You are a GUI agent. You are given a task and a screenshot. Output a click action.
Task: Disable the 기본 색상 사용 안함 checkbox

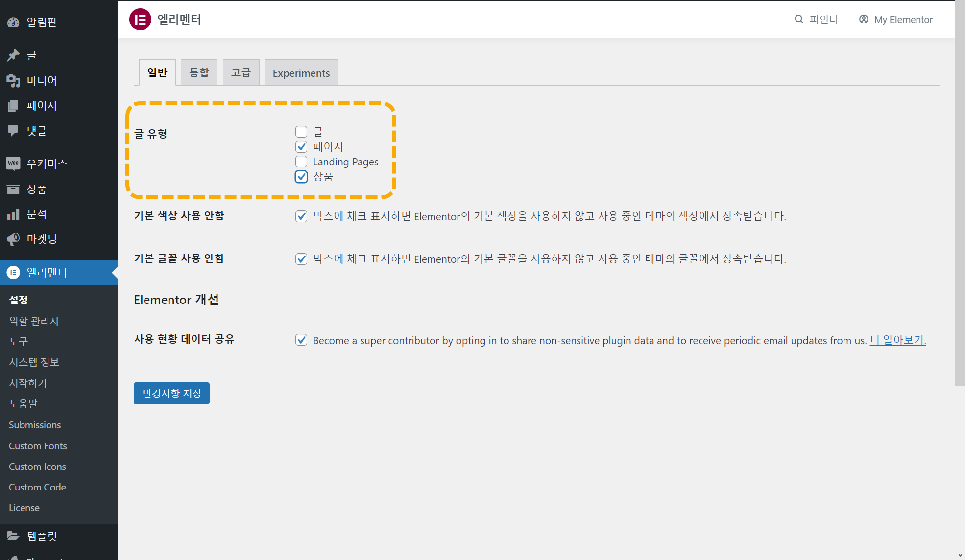[x=301, y=216]
